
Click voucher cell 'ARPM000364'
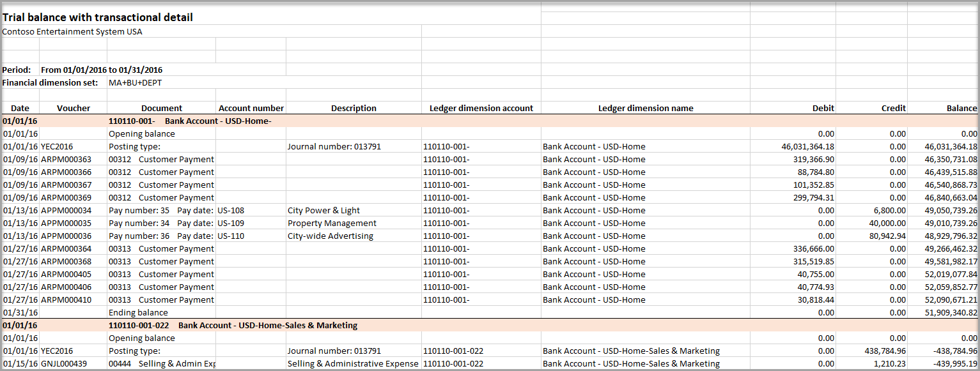[x=66, y=248]
